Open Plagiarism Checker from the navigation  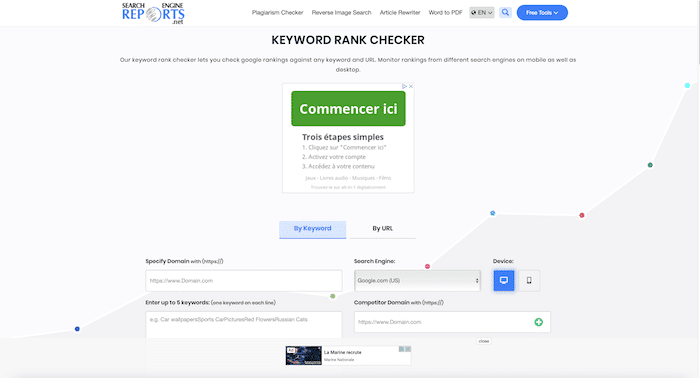point(277,12)
